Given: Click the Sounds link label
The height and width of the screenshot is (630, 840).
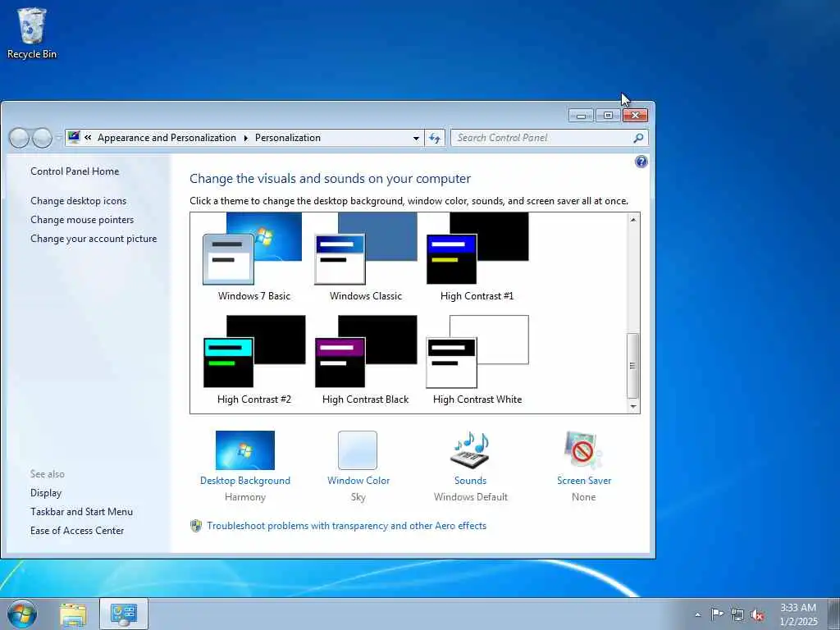Looking at the screenshot, I should [470, 481].
